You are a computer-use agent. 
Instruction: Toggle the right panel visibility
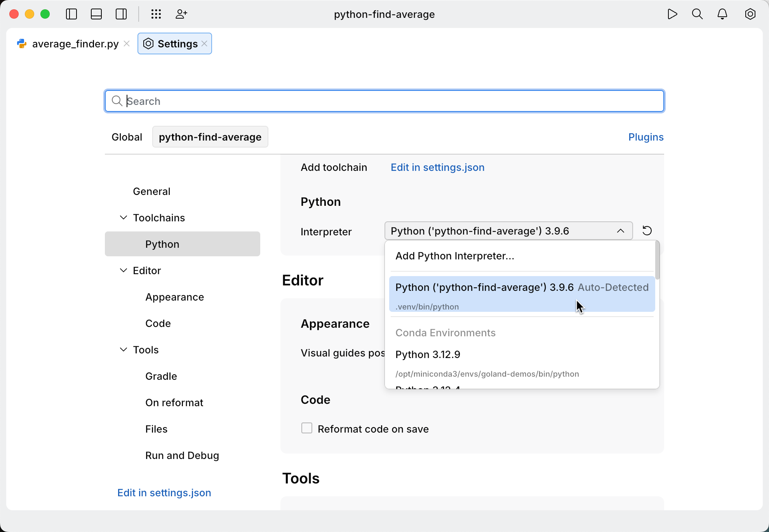click(121, 14)
